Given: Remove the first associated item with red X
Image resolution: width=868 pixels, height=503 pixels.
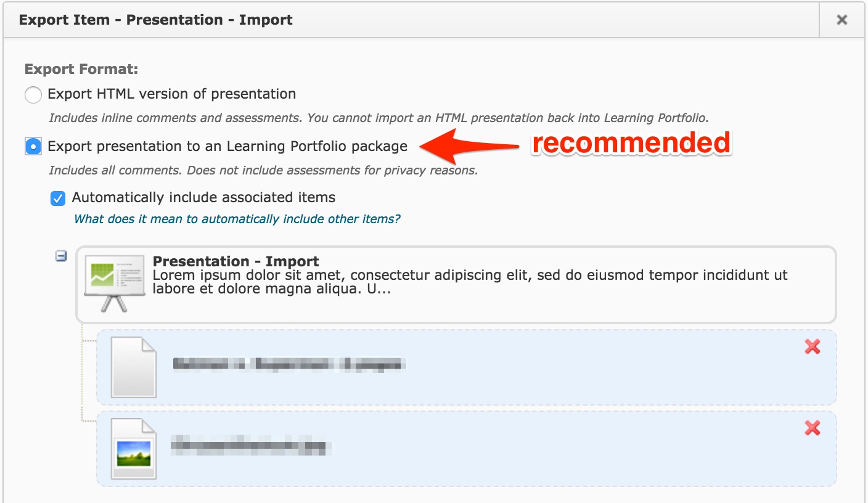Looking at the screenshot, I should coord(813,347).
